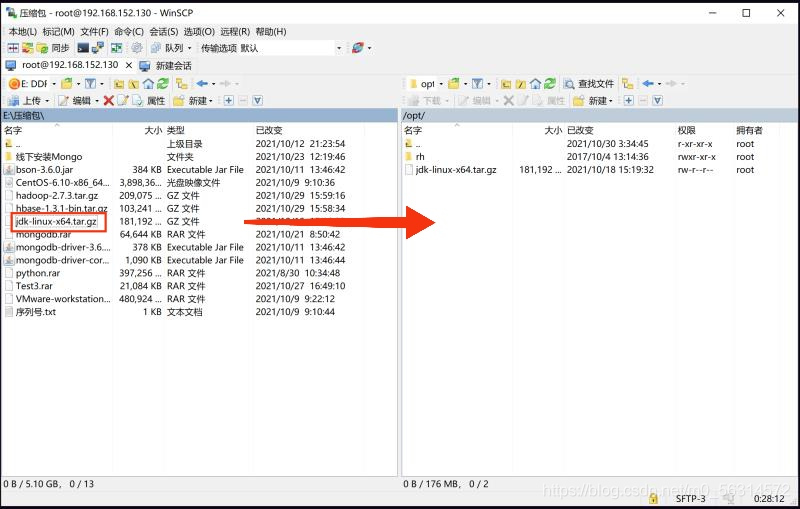This screenshot has width=800, height=509.
Task: Navigate back in the remote panel
Action: pyautogui.click(x=648, y=84)
